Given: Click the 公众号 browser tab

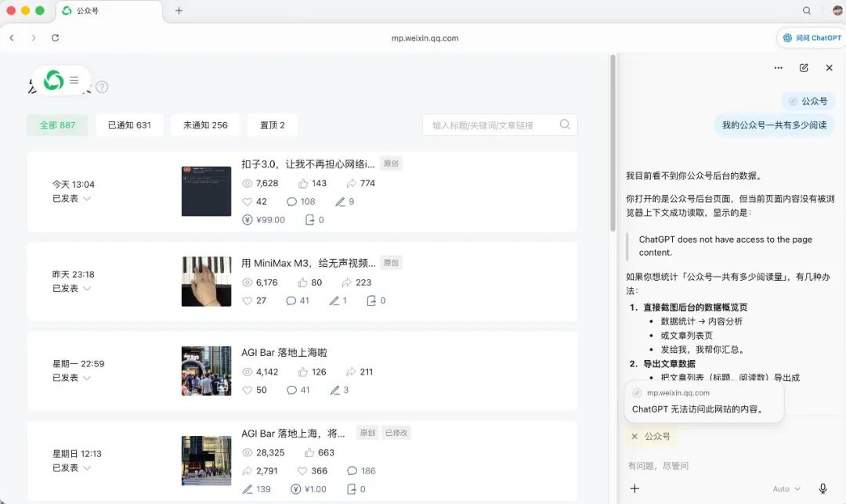Looking at the screenshot, I should (108, 11).
